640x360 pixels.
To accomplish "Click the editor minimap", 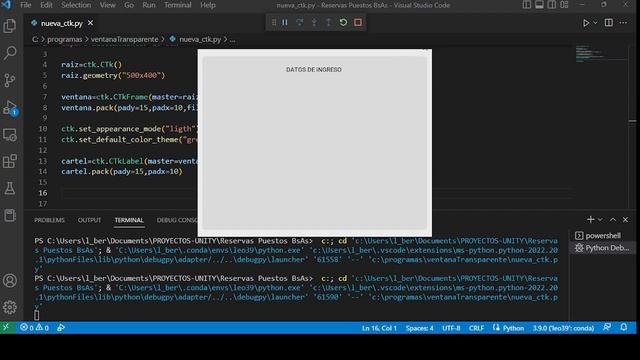I will (x=600, y=54).
